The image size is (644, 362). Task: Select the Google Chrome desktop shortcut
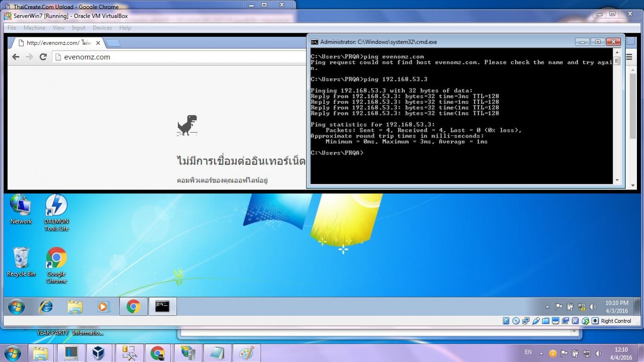(56, 265)
